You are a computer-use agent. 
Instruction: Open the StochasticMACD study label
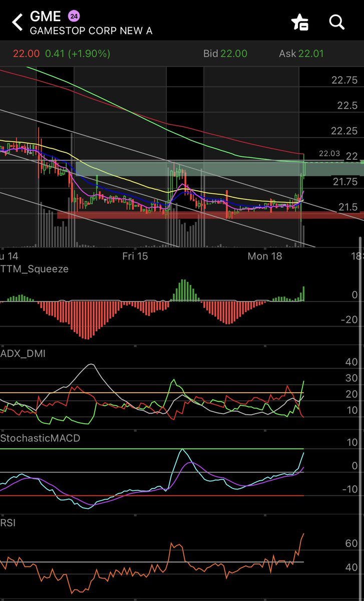(x=40, y=438)
